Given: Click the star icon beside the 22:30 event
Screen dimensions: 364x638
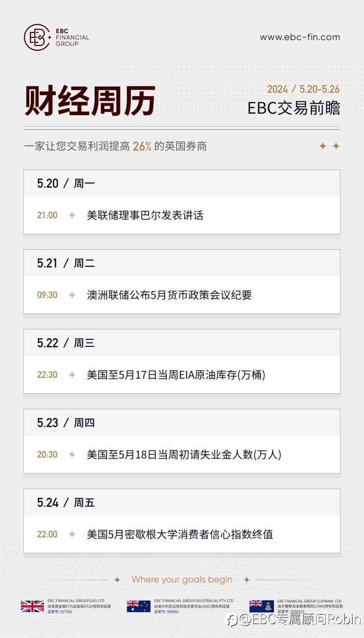Looking at the screenshot, I should 72,375.
